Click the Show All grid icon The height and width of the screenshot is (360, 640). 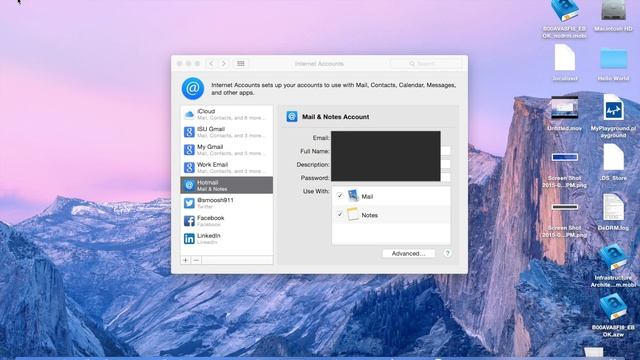tap(241, 64)
